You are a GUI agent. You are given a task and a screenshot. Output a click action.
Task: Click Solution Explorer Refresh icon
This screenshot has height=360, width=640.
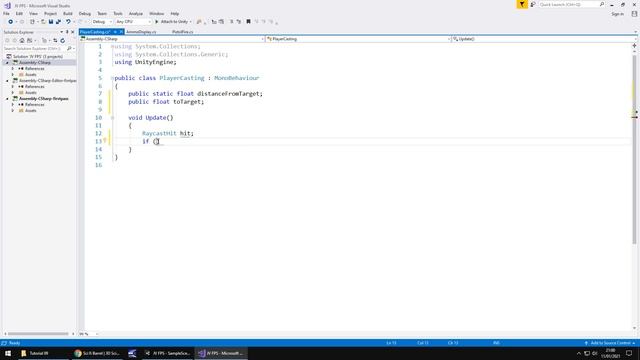point(62,40)
